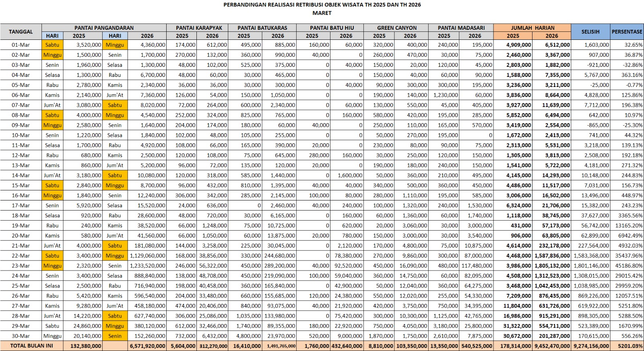644x351 pixels.
Task: Select the 15-Mar date cell
Action: [x=21, y=186]
